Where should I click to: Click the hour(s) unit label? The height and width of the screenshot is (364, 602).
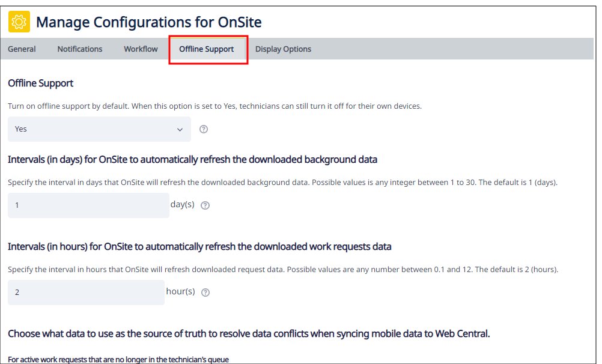[x=181, y=291]
